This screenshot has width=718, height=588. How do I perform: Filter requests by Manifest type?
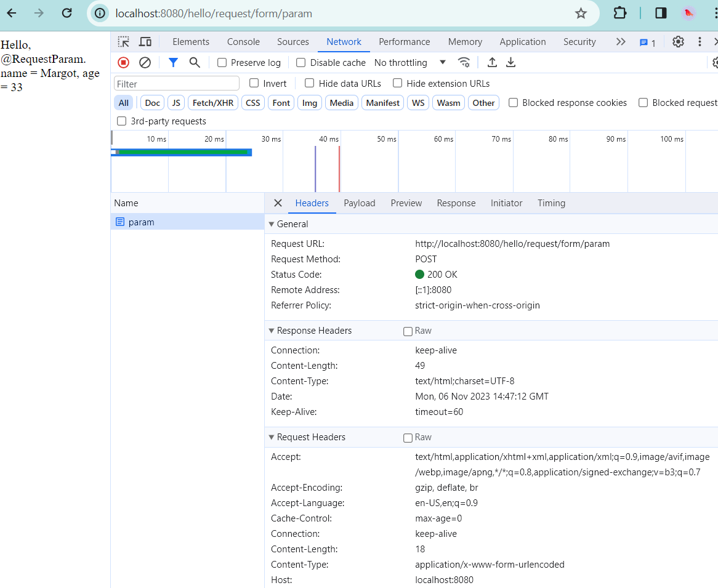pos(383,103)
